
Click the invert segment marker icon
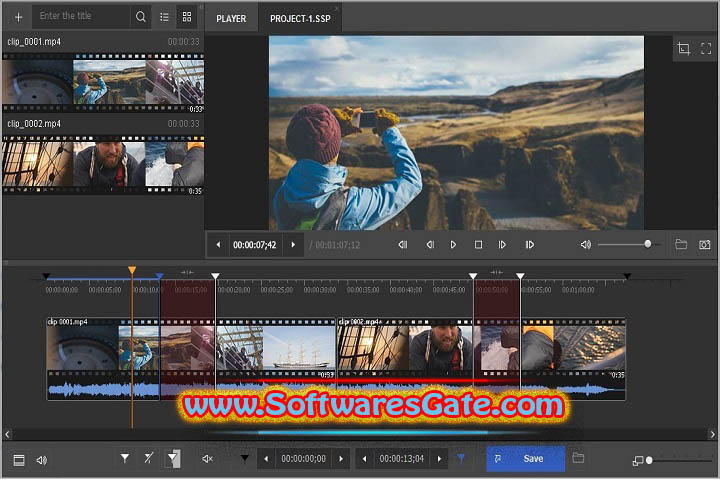click(x=172, y=458)
